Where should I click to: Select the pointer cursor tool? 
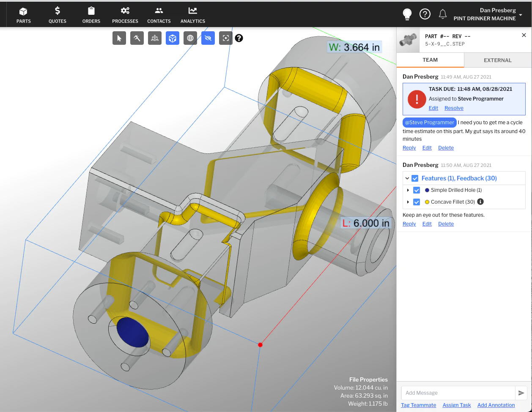(x=119, y=38)
